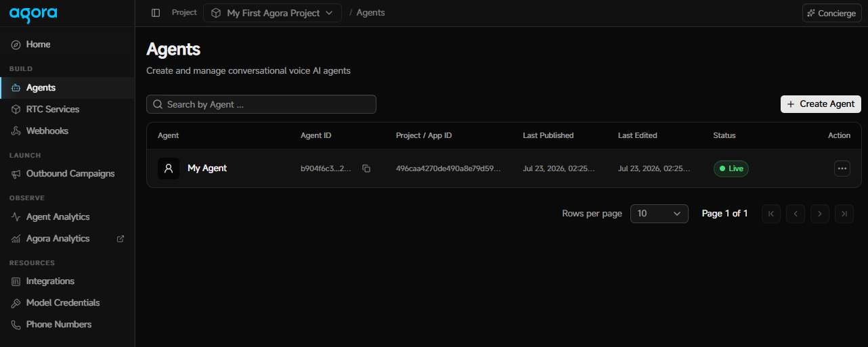The height and width of the screenshot is (347, 868).
Task: Go to last page arrow
Action: tap(844, 214)
